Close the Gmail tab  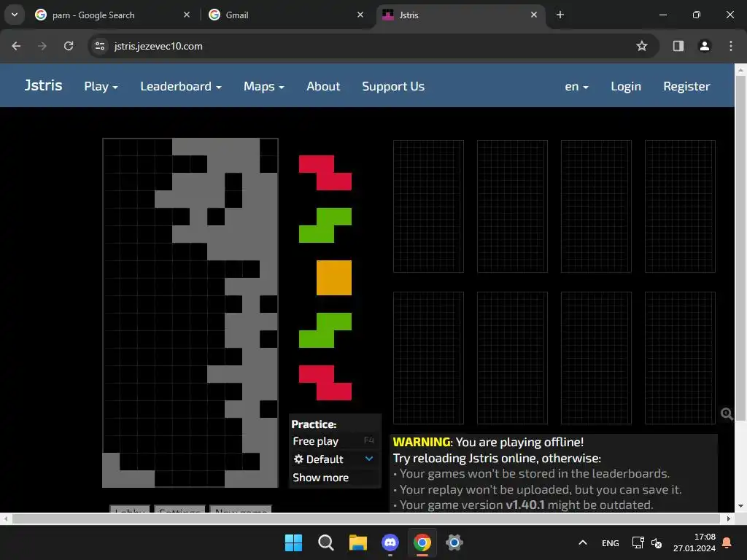(360, 15)
